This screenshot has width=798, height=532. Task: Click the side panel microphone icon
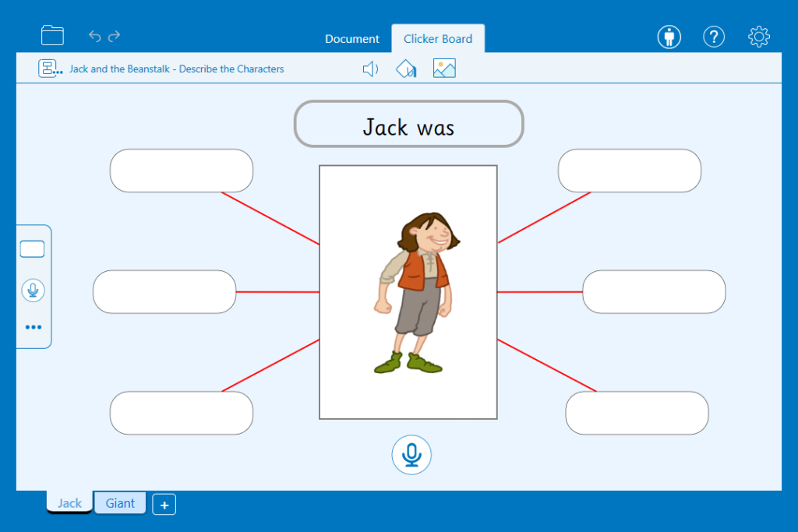tap(33, 291)
